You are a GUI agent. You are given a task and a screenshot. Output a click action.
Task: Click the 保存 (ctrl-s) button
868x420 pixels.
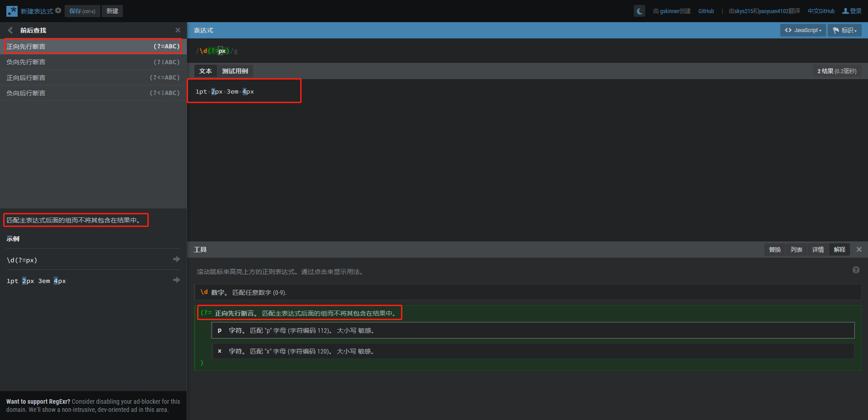[82, 11]
